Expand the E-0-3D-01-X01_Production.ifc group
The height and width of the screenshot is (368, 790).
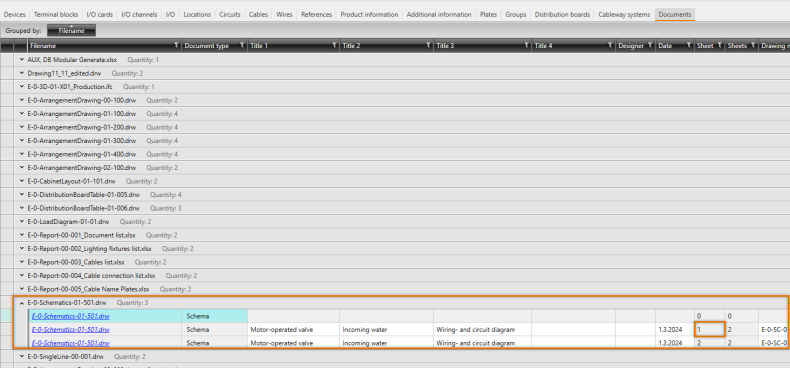point(22,87)
